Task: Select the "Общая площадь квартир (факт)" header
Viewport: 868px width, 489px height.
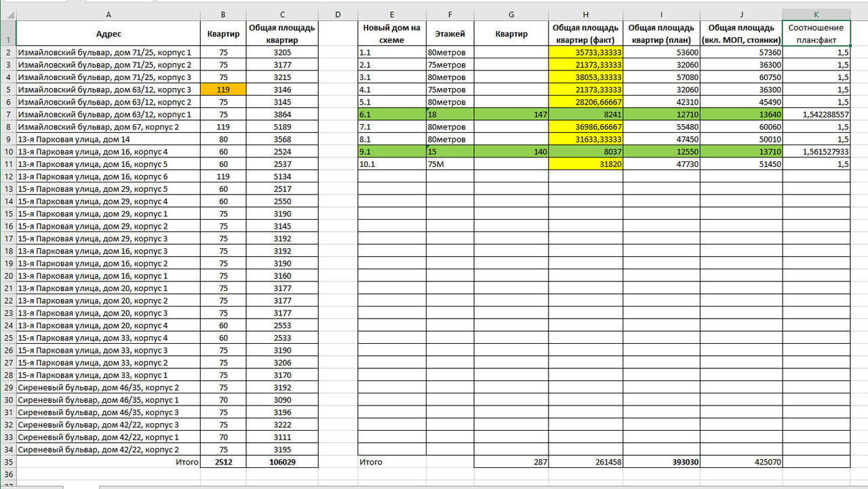Action: pyautogui.click(x=586, y=33)
